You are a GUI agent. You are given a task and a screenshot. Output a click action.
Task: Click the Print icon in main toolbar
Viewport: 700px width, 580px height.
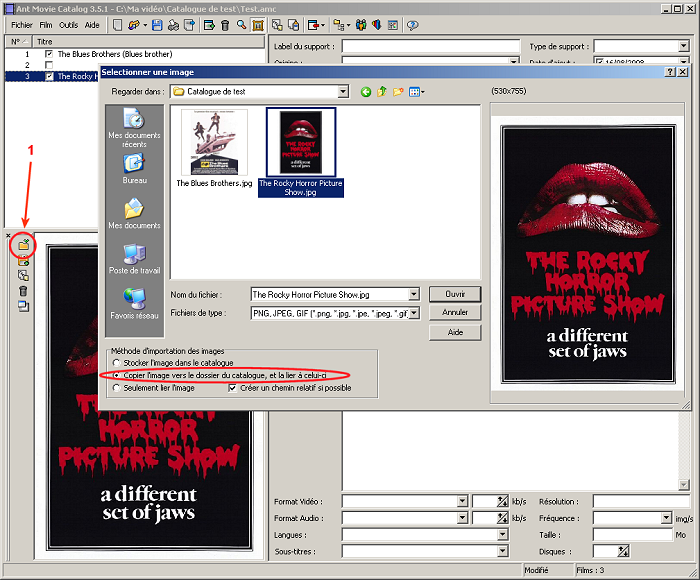point(173,25)
